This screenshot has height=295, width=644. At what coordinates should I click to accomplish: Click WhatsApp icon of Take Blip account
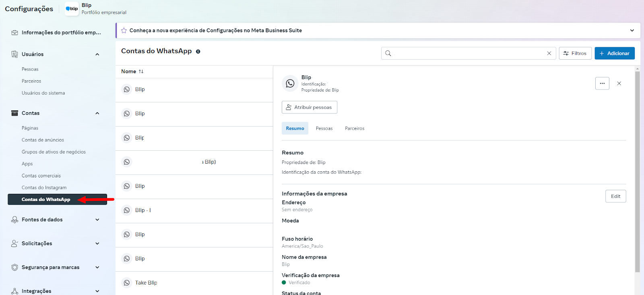tap(127, 283)
